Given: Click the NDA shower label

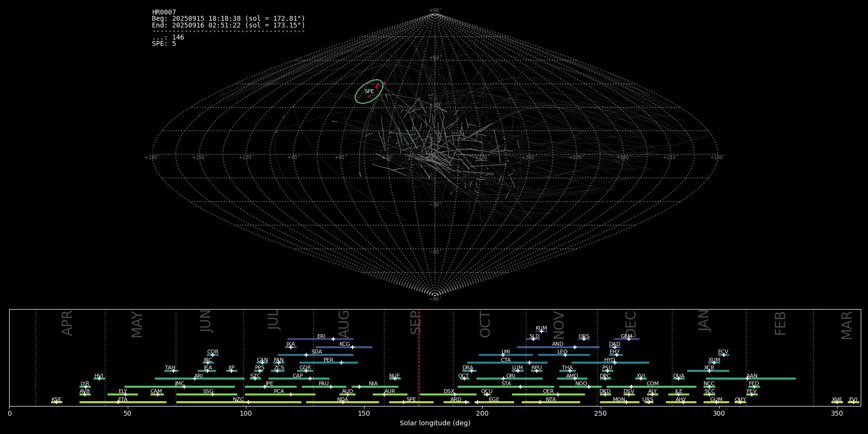Looking at the screenshot, I should (343, 400).
